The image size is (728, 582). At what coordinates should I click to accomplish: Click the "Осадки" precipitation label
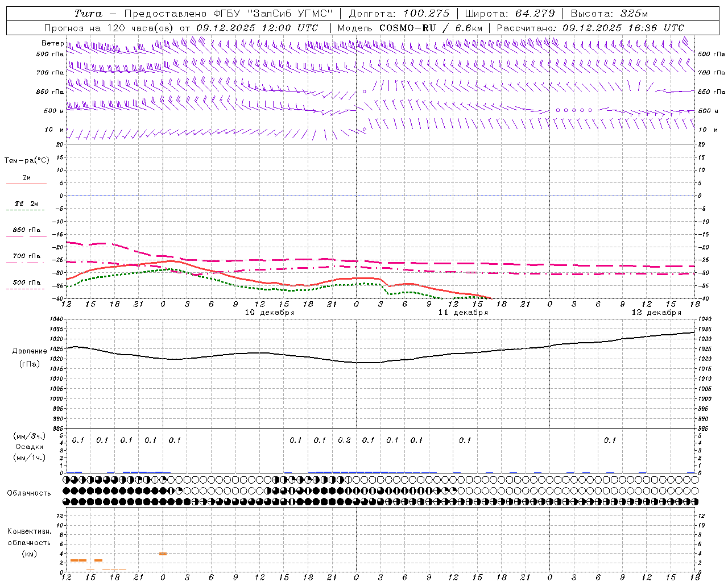coord(29,447)
